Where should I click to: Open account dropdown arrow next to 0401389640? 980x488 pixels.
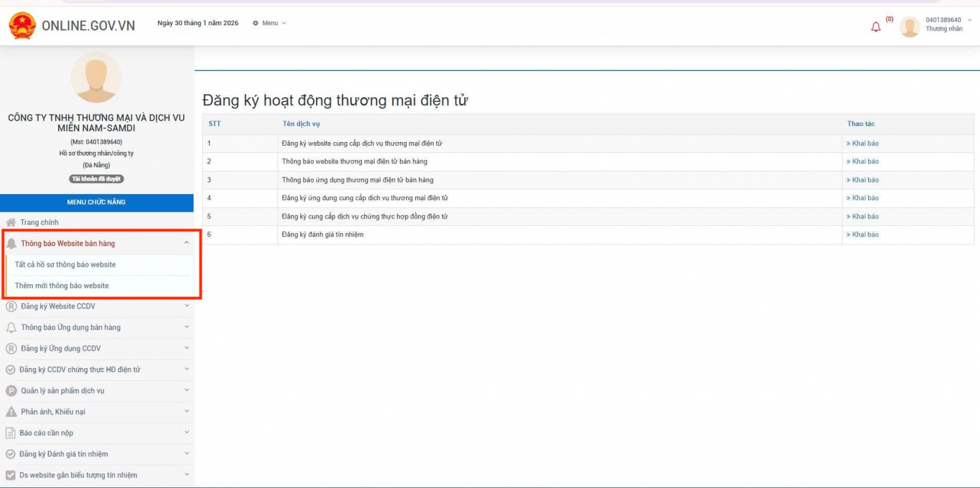point(970,20)
